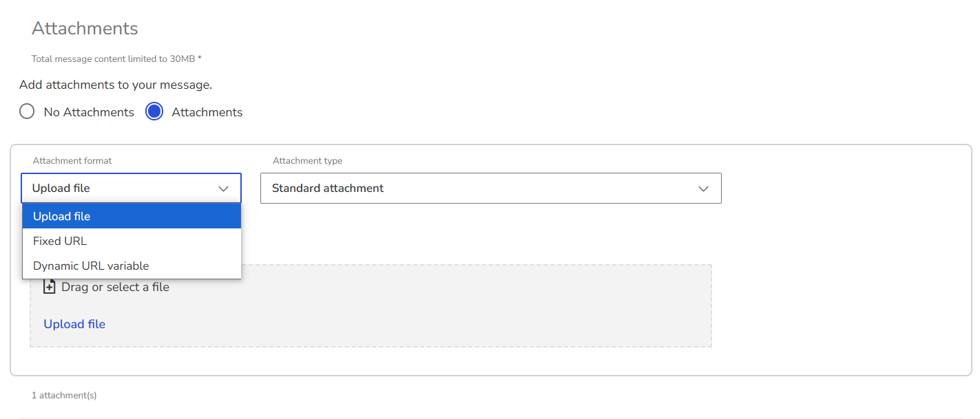Open the Standard attachment type dropdown
This screenshot has height=419, width=980.
point(491,188)
